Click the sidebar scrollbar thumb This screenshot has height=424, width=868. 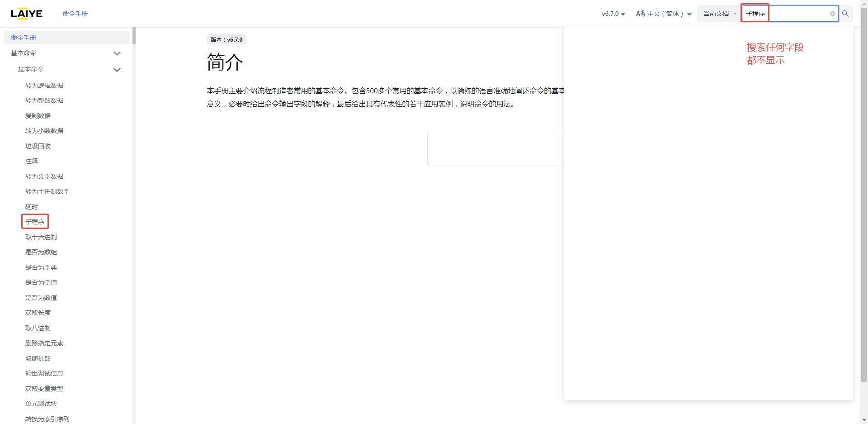134,36
